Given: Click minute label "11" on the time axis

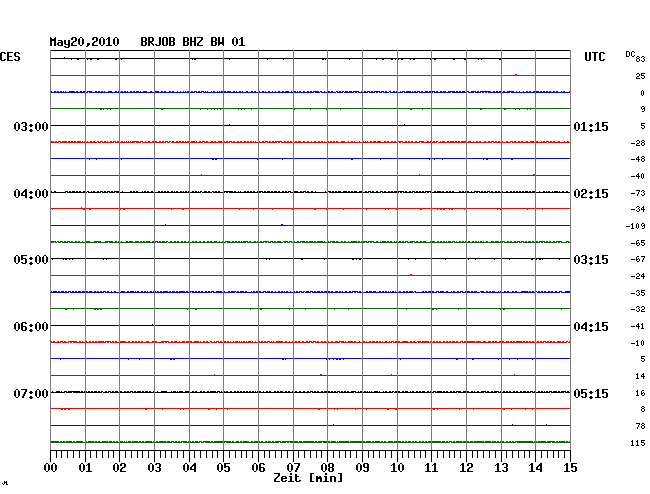Looking at the screenshot, I should click(x=431, y=468).
